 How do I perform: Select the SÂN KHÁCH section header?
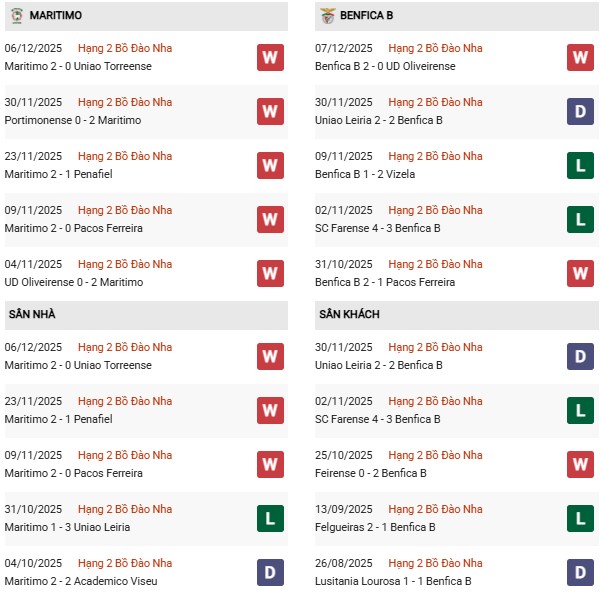(349, 314)
